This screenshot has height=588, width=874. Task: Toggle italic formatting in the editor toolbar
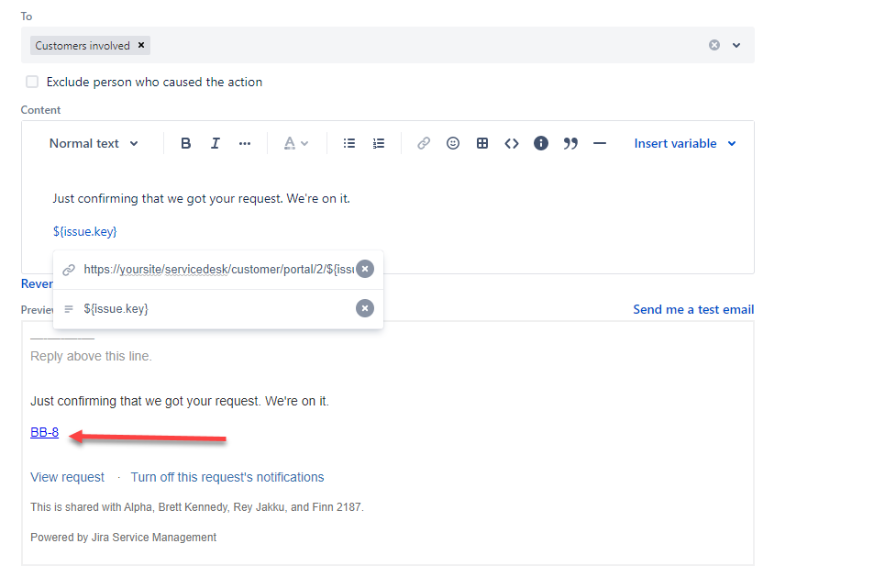pyautogui.click(x=216, y=144)
